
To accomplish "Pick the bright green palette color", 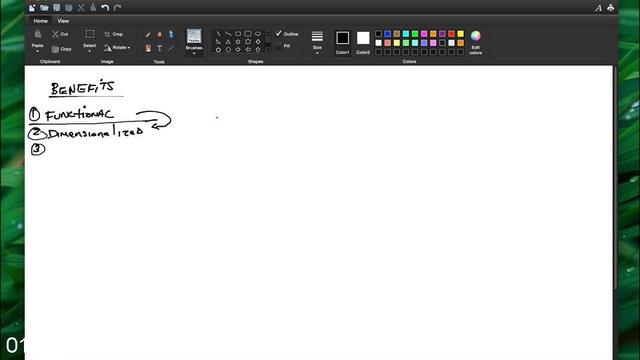I will tap(415, 34).
